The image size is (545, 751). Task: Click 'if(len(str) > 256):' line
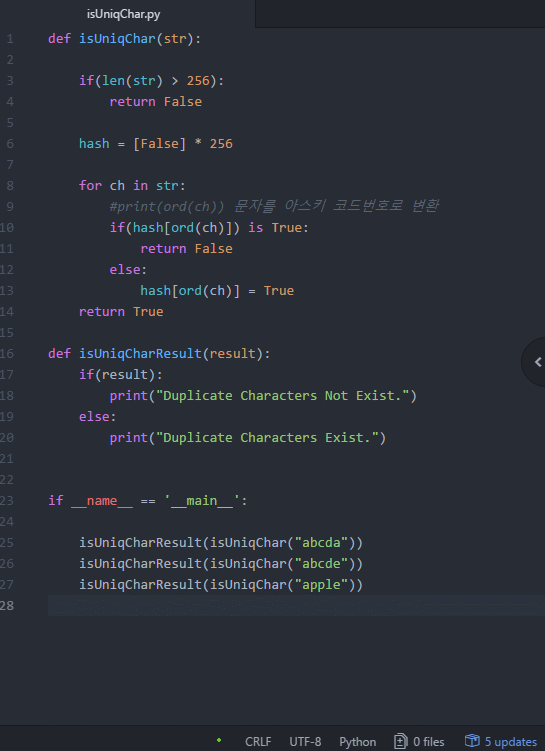coord(151,80)
